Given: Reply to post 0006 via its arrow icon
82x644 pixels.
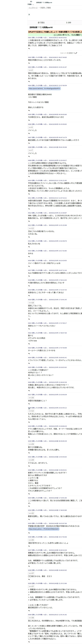Looking at the screenshot, I should click(29, 134).
